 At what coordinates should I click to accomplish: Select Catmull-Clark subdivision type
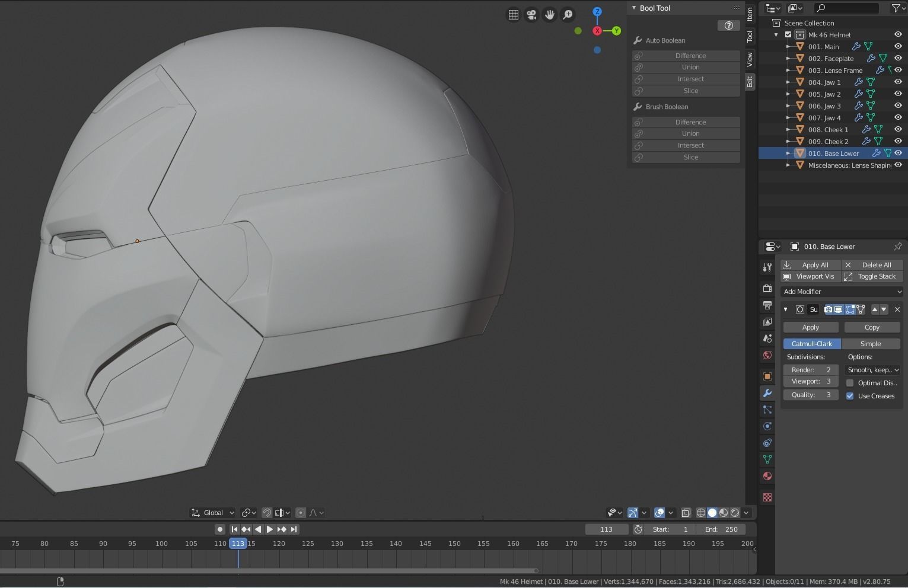coord(812,344)
